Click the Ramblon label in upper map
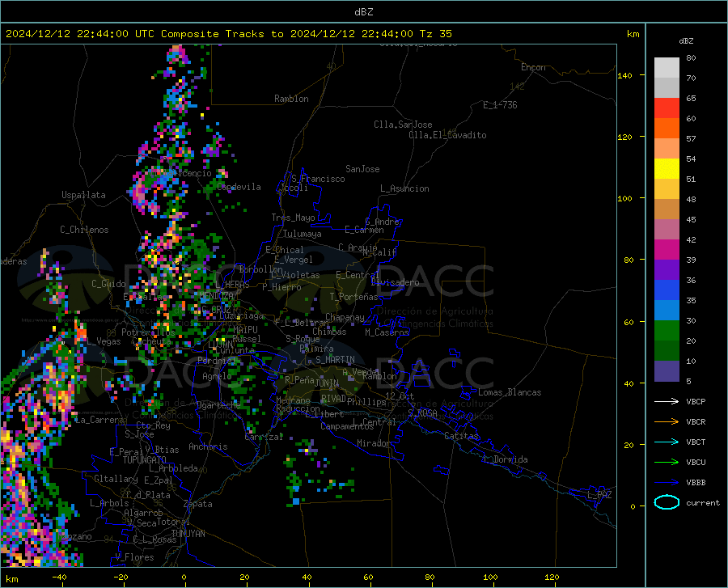728x588 pixels. click(291, 99)
